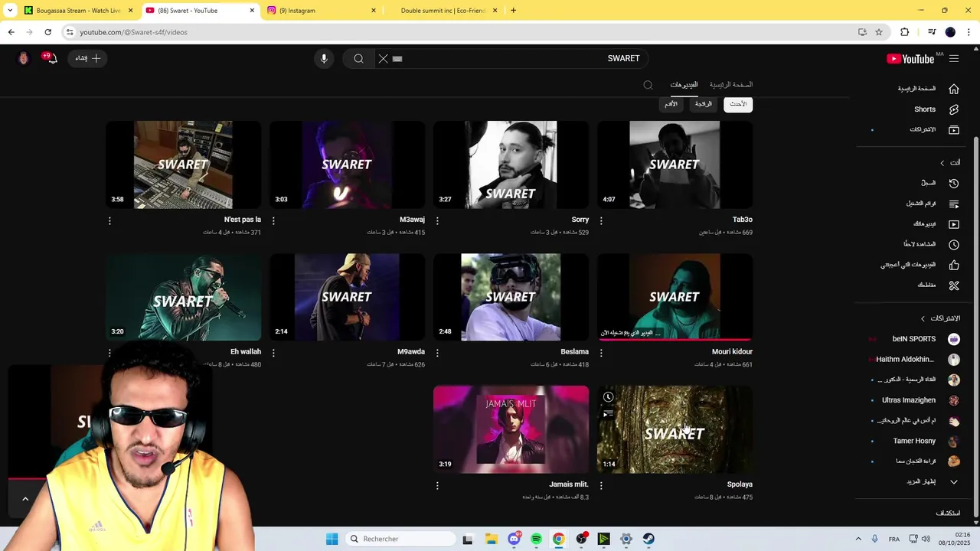Viewport: 980px width, 551px height.
Task: Filter videos by Latest chip
Action: tap(738, 104)
